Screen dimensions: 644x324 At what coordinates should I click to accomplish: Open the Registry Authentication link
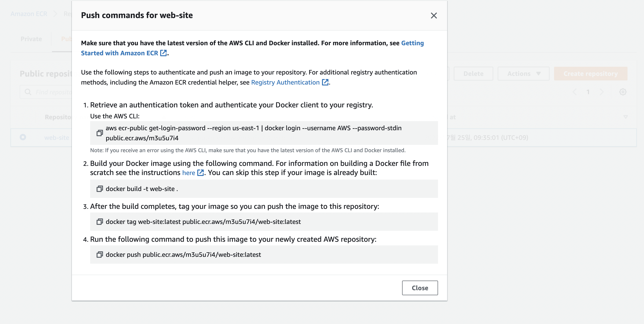point(285,82)
